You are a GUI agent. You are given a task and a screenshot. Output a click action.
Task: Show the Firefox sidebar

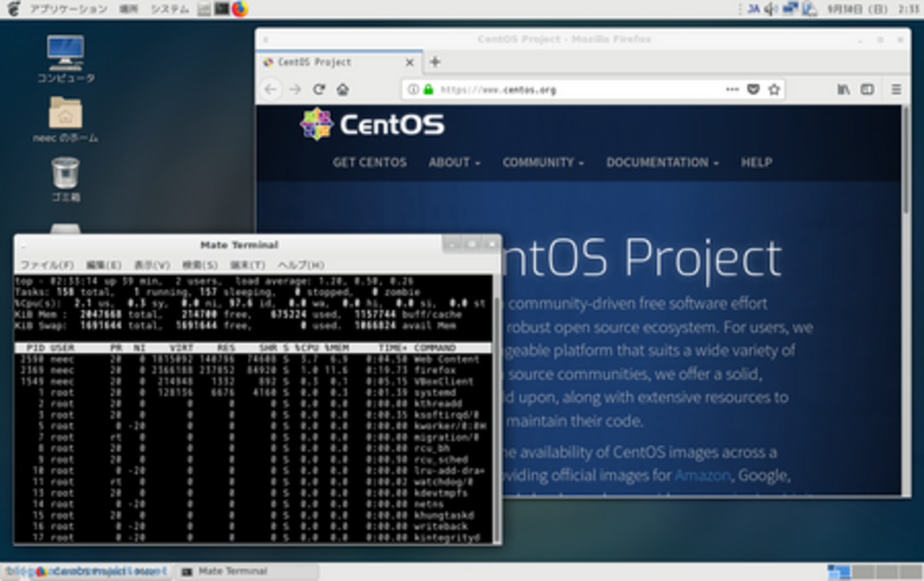pos(867,89)
